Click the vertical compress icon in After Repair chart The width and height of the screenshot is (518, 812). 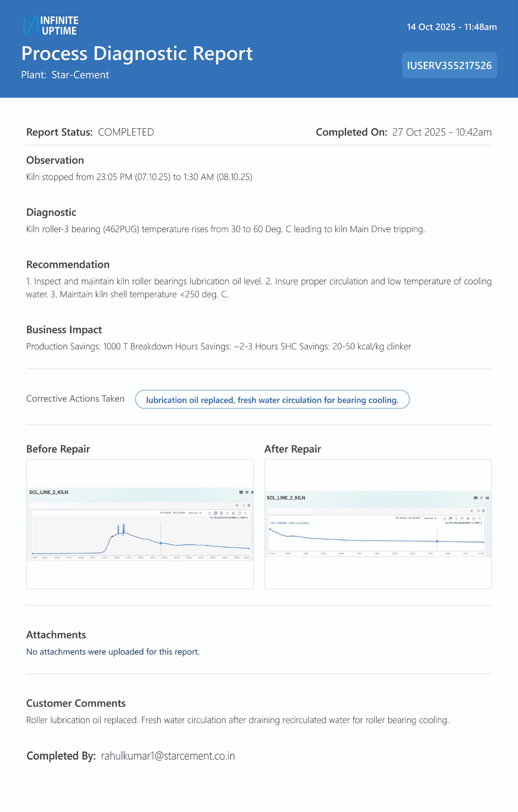tap(456, 519)
